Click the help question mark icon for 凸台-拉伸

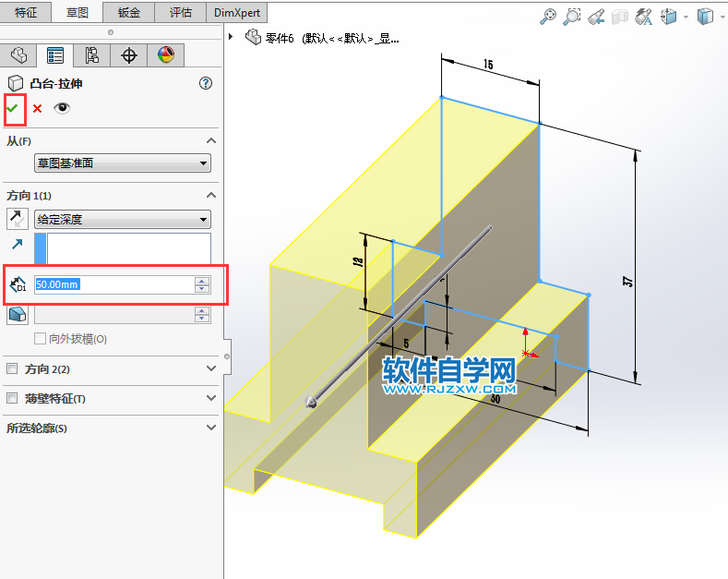coord(206,83)
